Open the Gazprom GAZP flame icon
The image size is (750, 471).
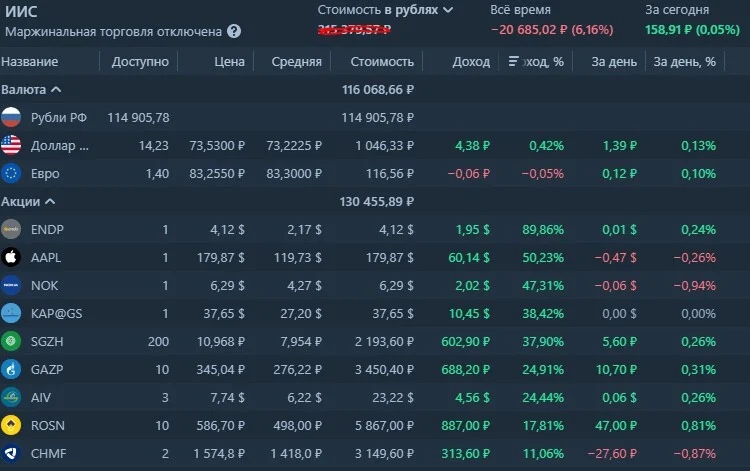point(11,369)
